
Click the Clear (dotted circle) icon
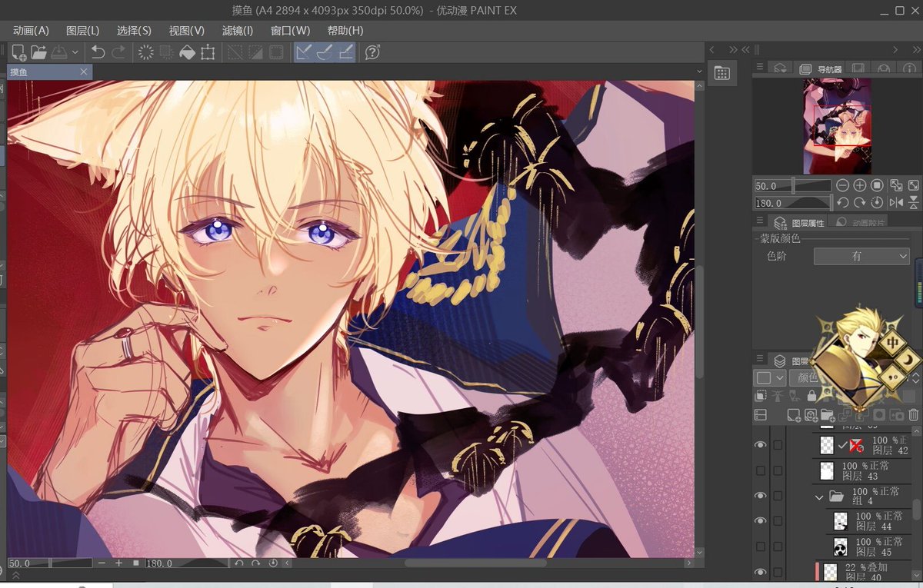coord(145,52)
